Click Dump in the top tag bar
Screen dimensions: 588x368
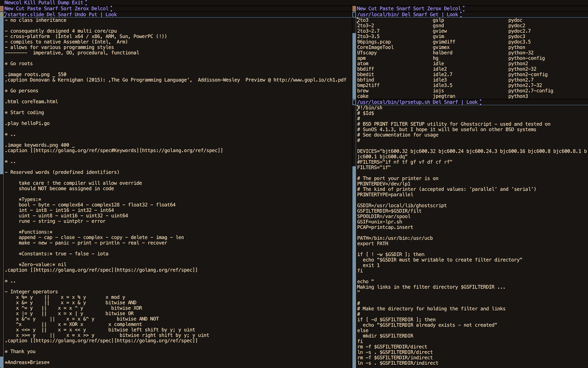pyautogui.click(x=63, y=3)
